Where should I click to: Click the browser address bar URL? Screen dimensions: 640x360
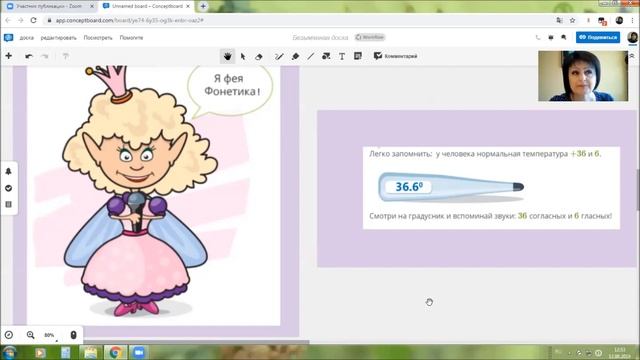130,20
